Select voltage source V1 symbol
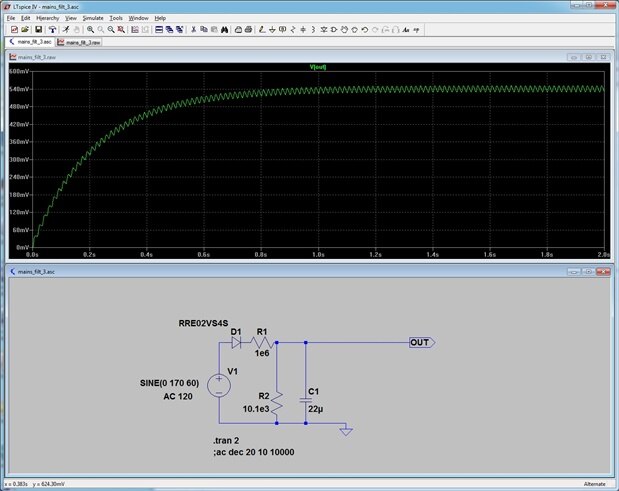This screenshot has height=491, width=619. pyautogui.click(x=219, y=386)
